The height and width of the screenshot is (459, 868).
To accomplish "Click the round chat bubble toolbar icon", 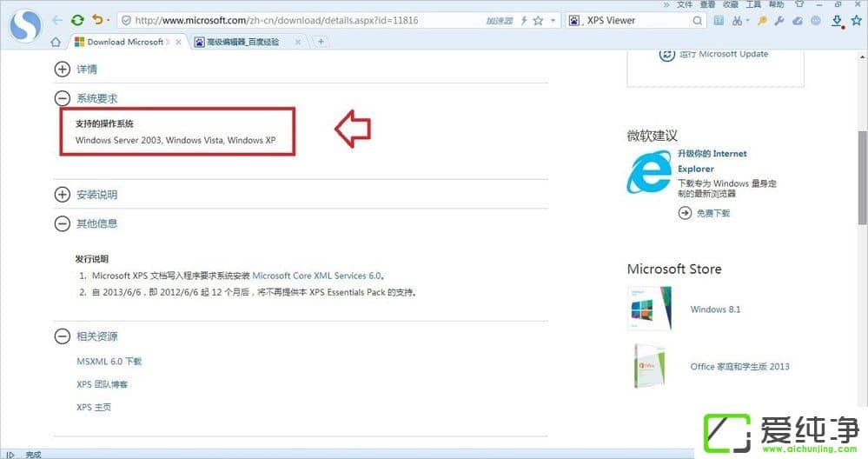I will point(816,21).
